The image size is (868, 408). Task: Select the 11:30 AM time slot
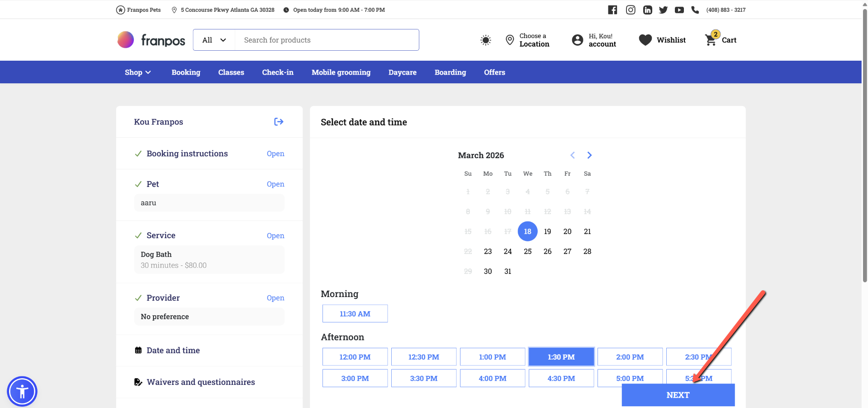click(x=355, y=314)
